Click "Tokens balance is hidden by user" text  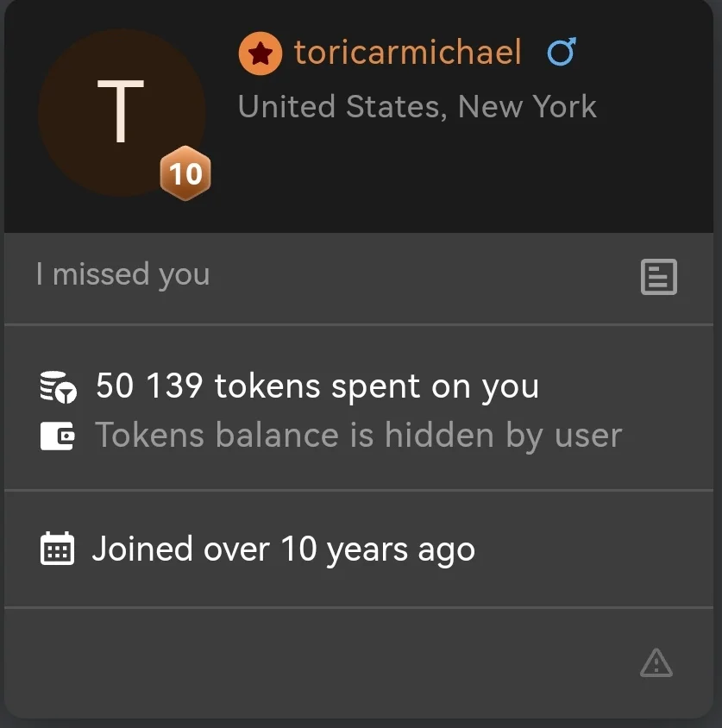[x=357, y=436]
